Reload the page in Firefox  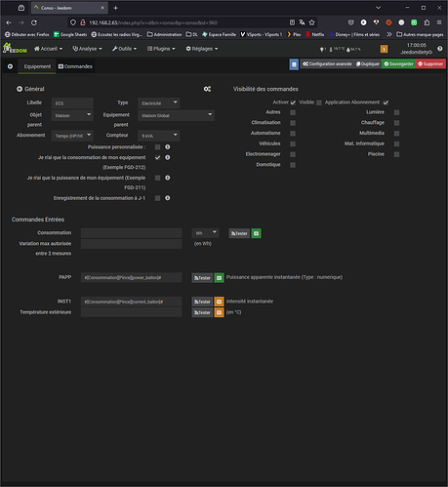(x=34, y=22)
